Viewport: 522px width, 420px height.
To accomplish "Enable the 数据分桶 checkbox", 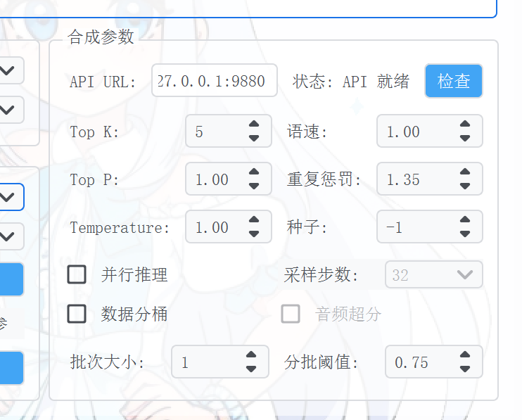I will 77,314.
